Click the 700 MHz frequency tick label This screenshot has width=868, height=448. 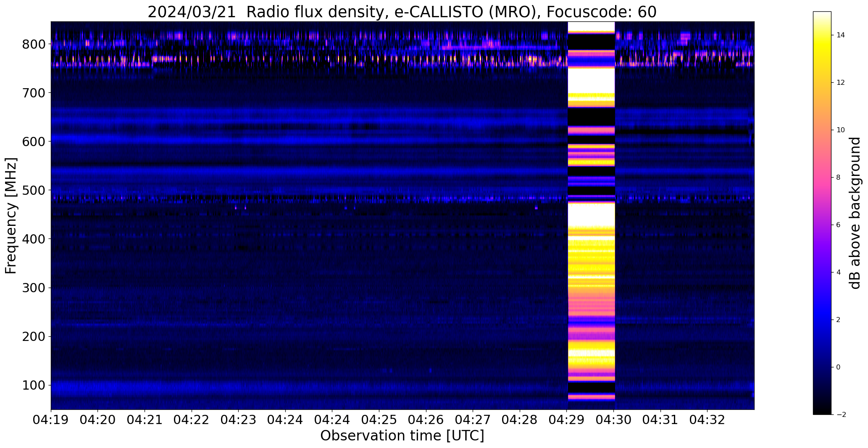[x=33, y=93]
